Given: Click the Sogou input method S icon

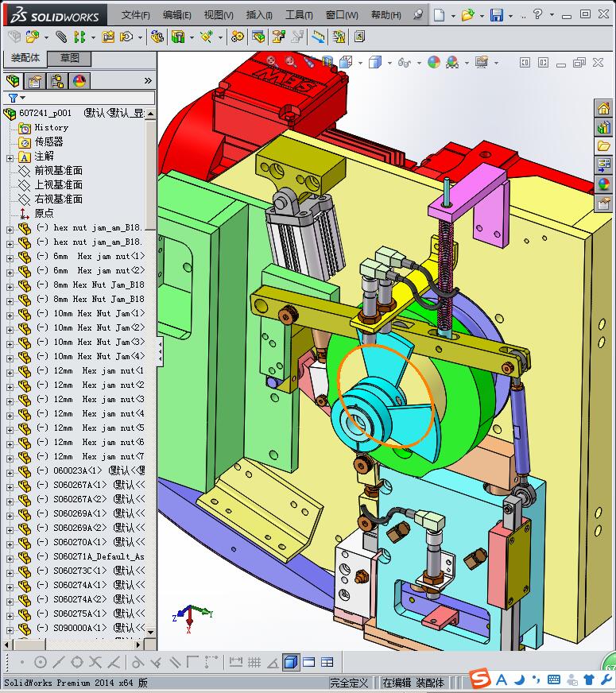Looking at the screenshot, I should point(479,679).
